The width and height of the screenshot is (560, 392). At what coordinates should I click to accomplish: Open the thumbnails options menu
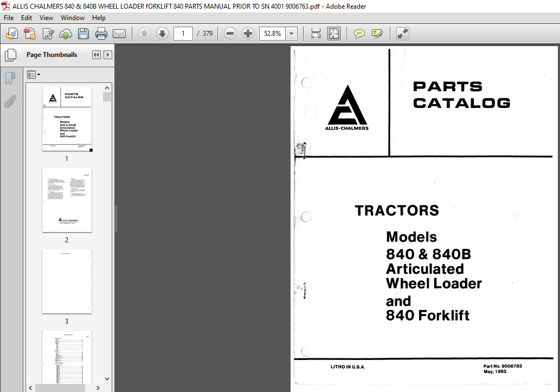point(34,75)
